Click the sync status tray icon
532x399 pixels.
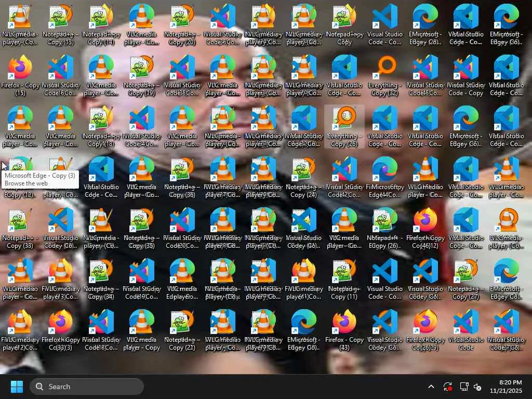[447, 387]
